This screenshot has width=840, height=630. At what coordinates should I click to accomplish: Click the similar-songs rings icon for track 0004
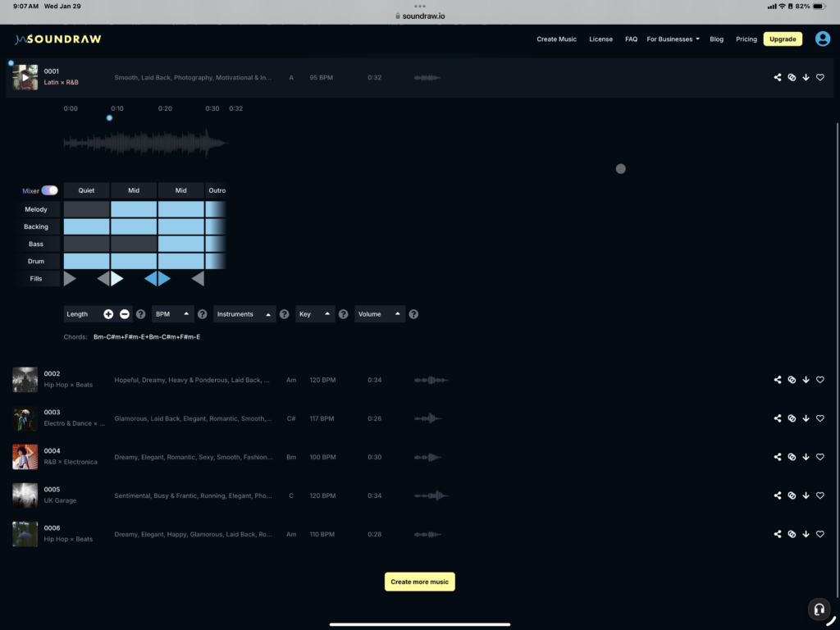click(792, 457)
